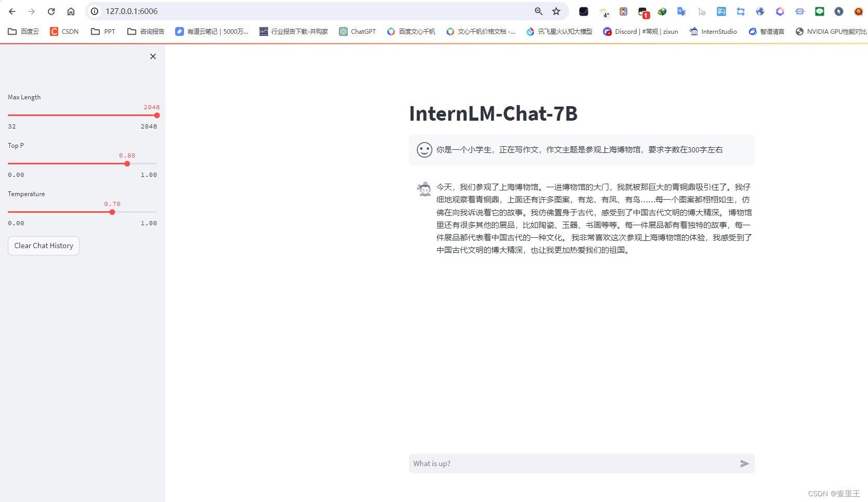Open the CSDN bookmark
This screenshot has width=868, height=502.
coord(64,32)
